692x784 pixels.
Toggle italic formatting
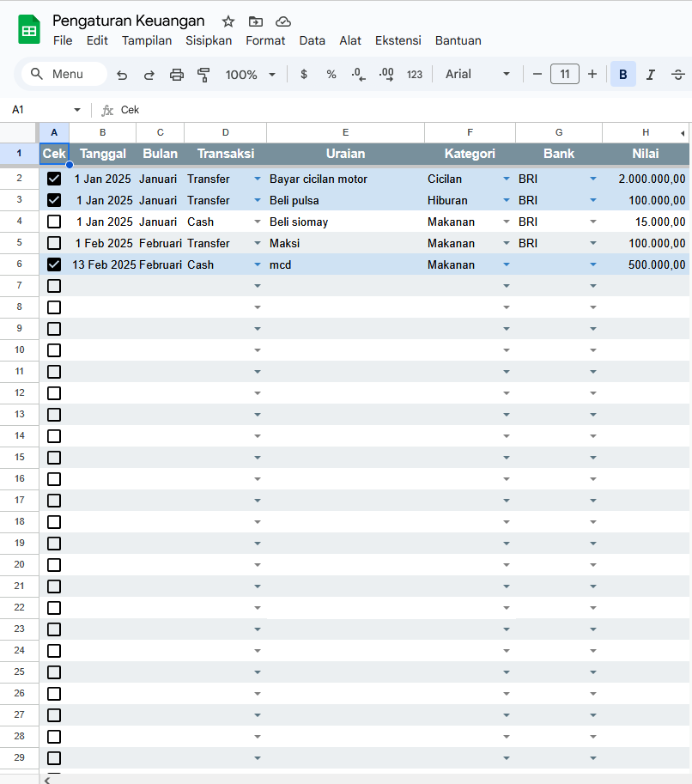(x=651, y=75)
